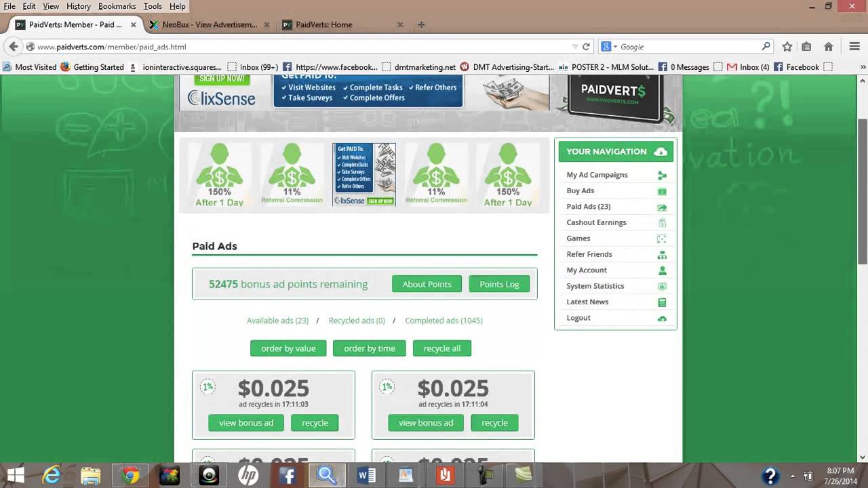Go to the Firefox home page icon

coord(828,47)
